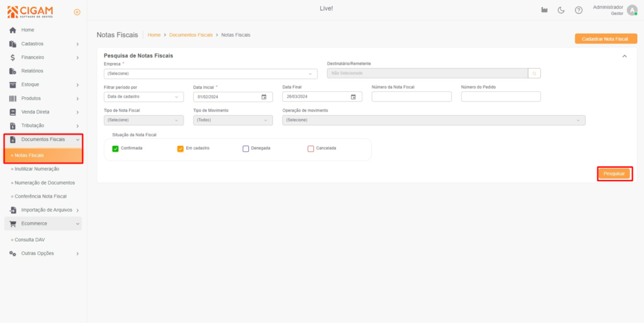Click the Administrador Gestor user label
Image resolution: width=644 pixels, height=323 pixels.
608,10
